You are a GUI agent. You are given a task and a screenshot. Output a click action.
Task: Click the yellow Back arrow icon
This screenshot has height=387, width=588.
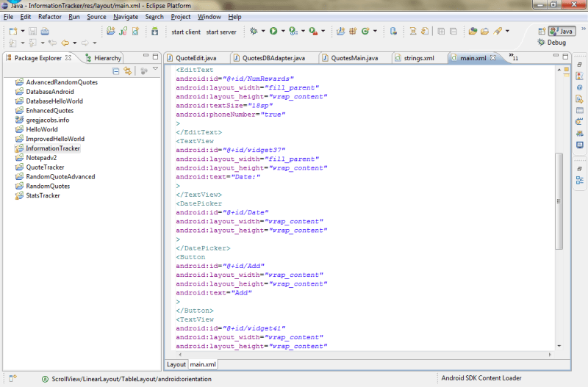pyautogui.click(x=65, y=43)
